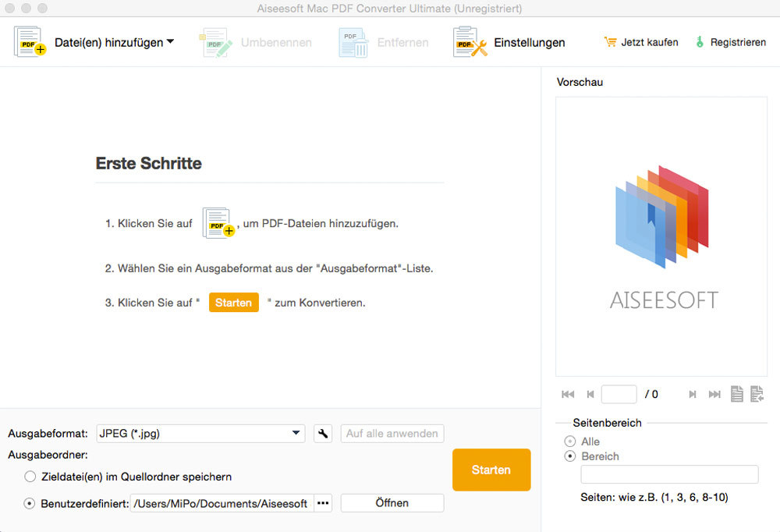Click Jetzt kaufen link
This screenshot has height=532, width=780.
tap(649, 42)
